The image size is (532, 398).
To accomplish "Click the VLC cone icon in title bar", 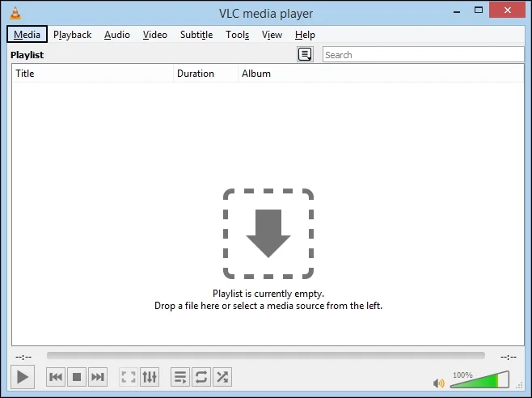I will 15,13.
